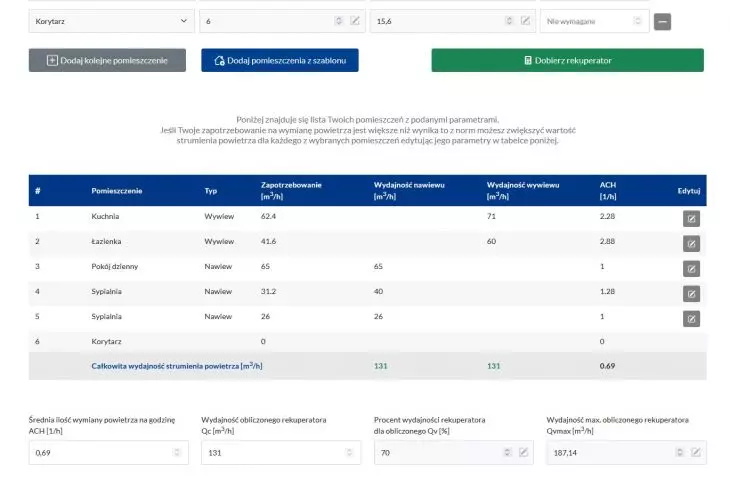Viewport: 730px width, 480px height.
Task: Click the ACH field showing 0,69
Action: tap(108, 453)
